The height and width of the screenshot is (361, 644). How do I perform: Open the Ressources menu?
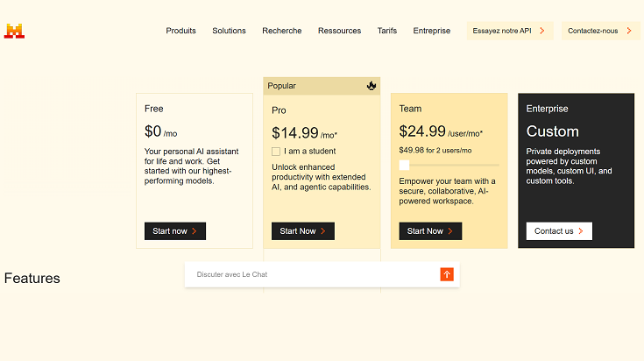[339, 31]
